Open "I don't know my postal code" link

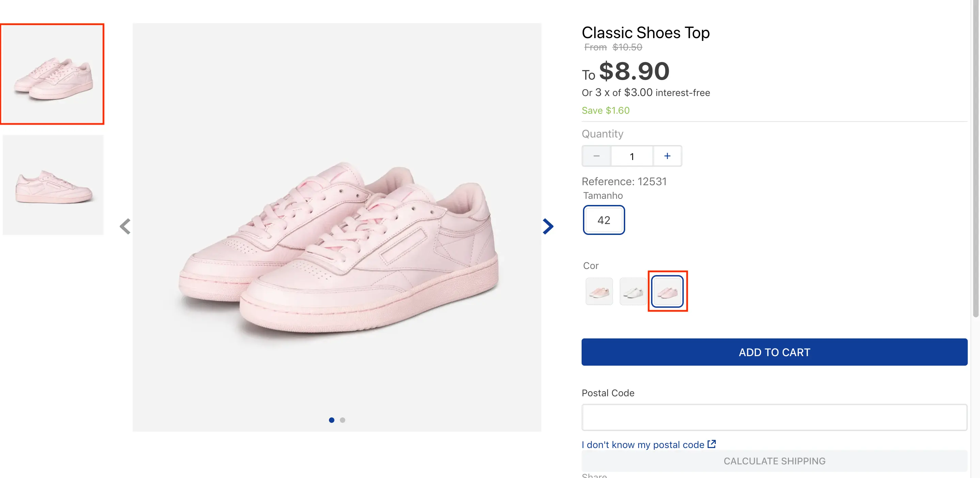pyautogui.click(x=643, y=445)
